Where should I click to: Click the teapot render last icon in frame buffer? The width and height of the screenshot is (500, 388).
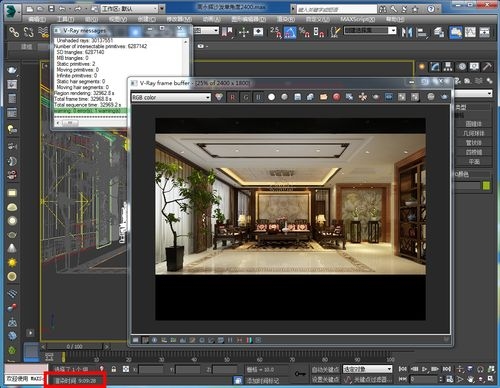[444, 97]
